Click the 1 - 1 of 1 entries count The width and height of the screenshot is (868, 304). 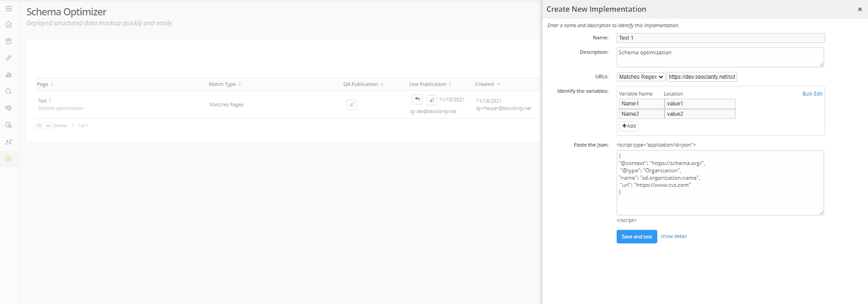click(x=80, y=126)
